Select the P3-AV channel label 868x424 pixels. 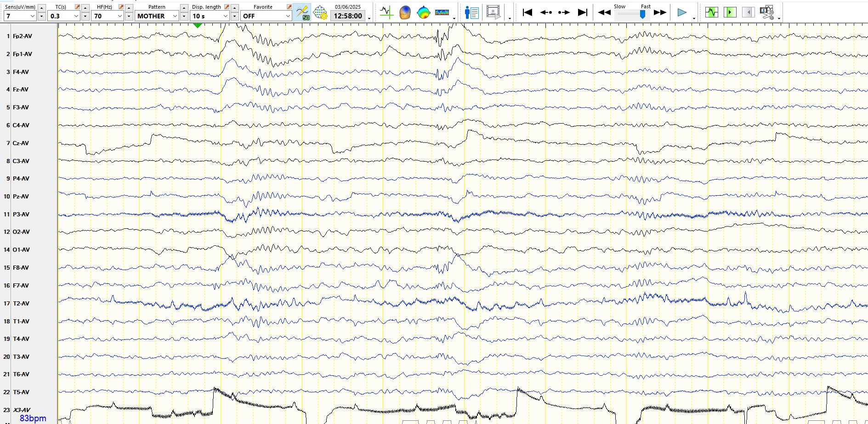[21, 215]
